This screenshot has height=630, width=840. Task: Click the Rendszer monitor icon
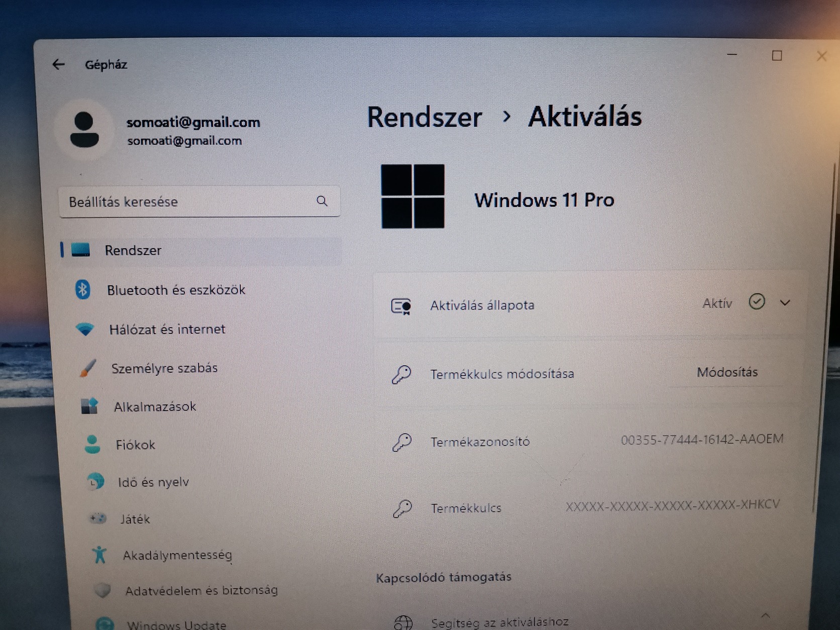80,250
